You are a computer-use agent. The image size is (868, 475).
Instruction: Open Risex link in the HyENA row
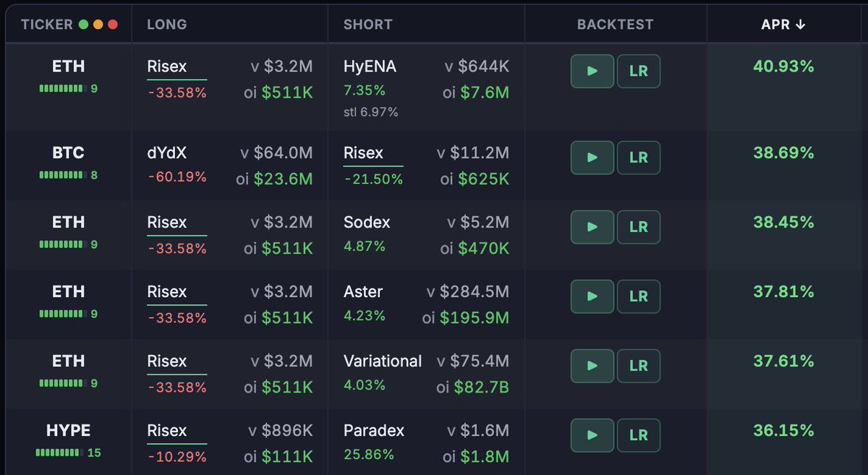[x=167, y=67]
